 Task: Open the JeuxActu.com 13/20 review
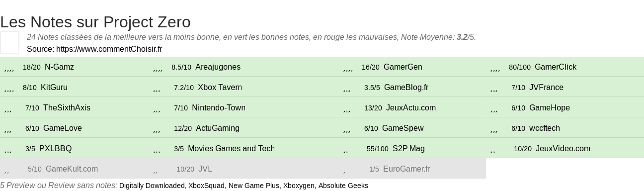(411, 107)
